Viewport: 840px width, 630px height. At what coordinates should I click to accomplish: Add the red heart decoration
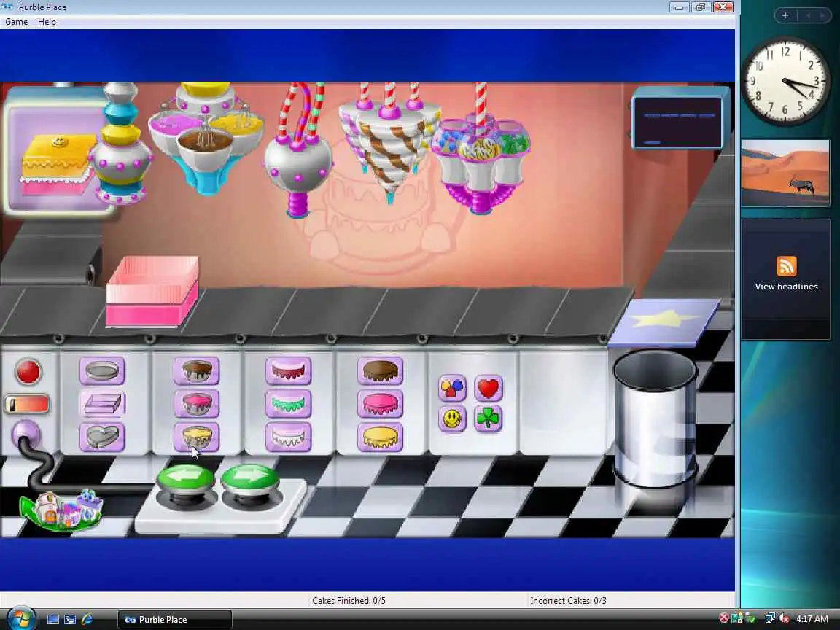[x=488, y=388]
